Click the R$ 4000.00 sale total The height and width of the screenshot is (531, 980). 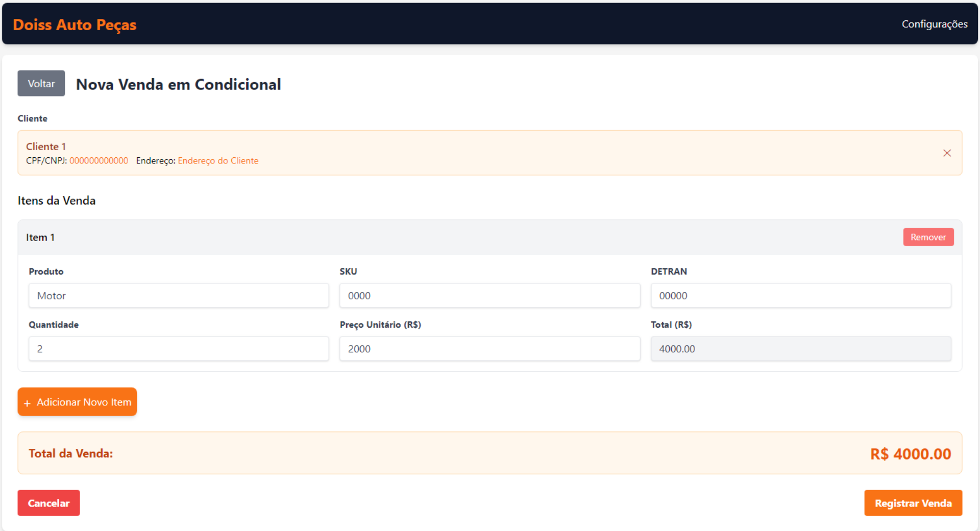[x=910, y=454]
